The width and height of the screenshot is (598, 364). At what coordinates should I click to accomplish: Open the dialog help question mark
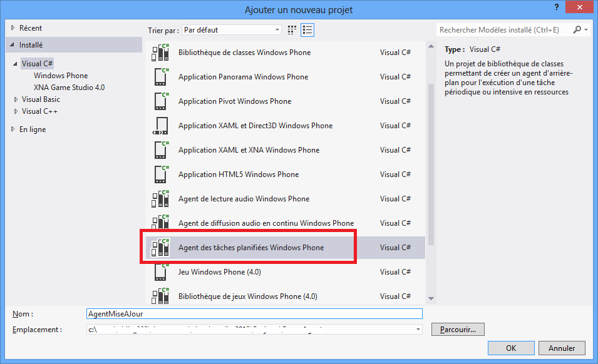click(x=557, y=7)
